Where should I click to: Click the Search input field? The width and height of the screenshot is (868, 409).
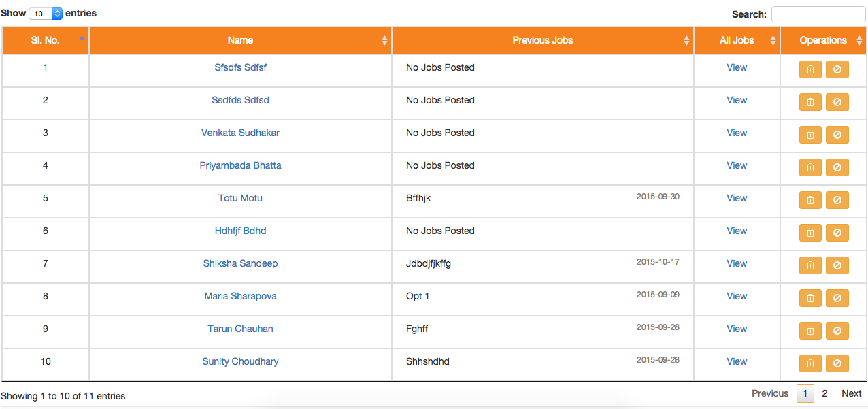(x=818, y=14)
